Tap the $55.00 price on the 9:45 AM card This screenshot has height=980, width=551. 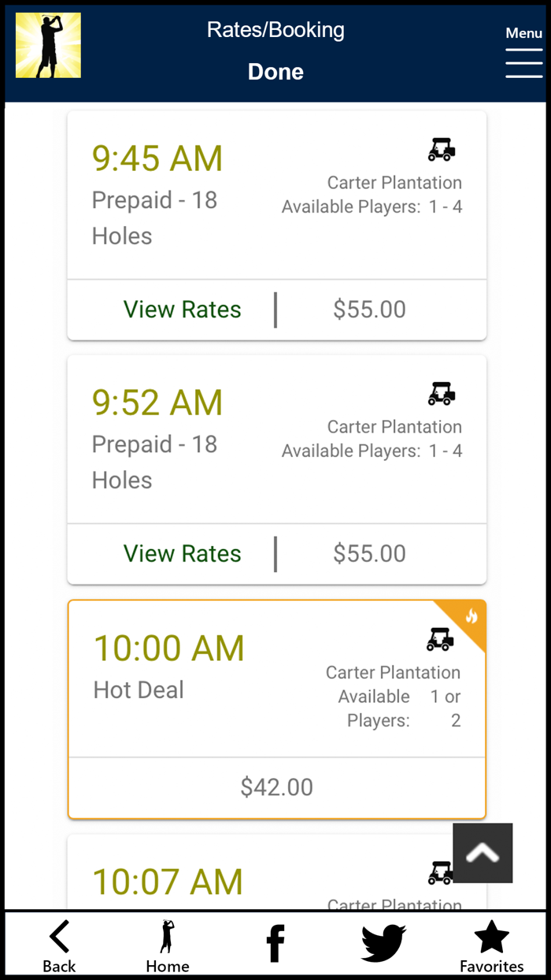click(x=369, y=310)
